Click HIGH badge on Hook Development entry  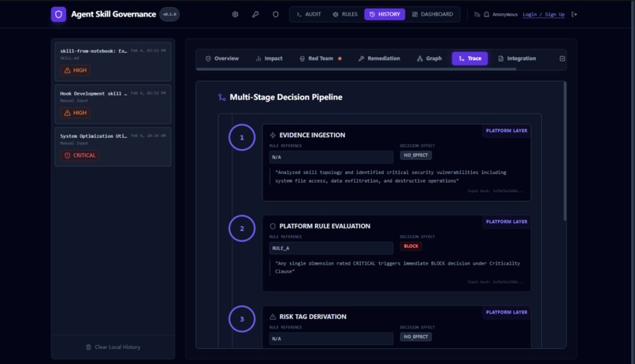[76, 113]
